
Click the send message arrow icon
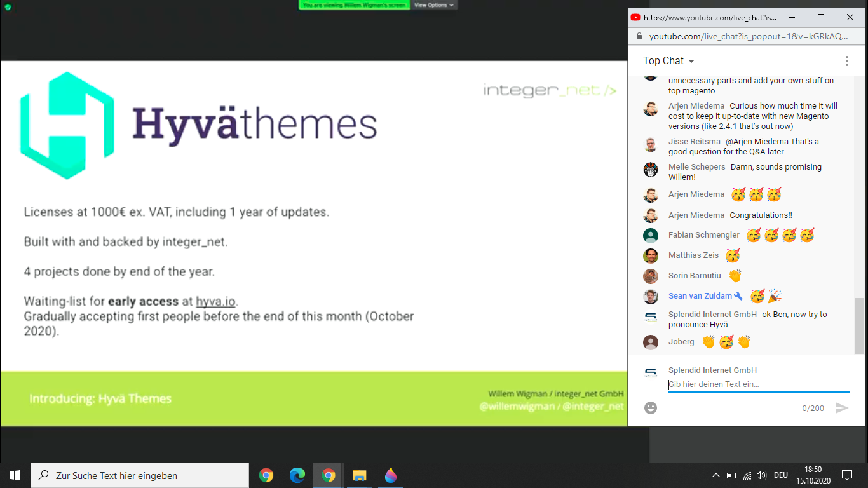click(x=841, y=408)
